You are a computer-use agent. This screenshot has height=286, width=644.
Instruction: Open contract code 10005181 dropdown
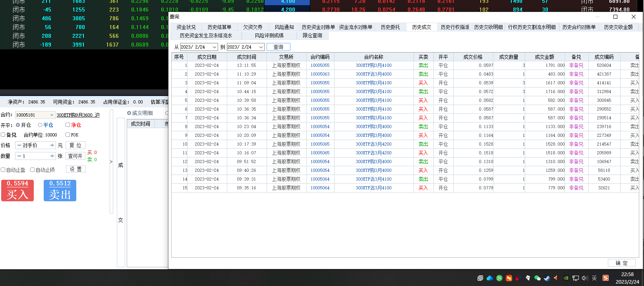click(x=52, y=115)
